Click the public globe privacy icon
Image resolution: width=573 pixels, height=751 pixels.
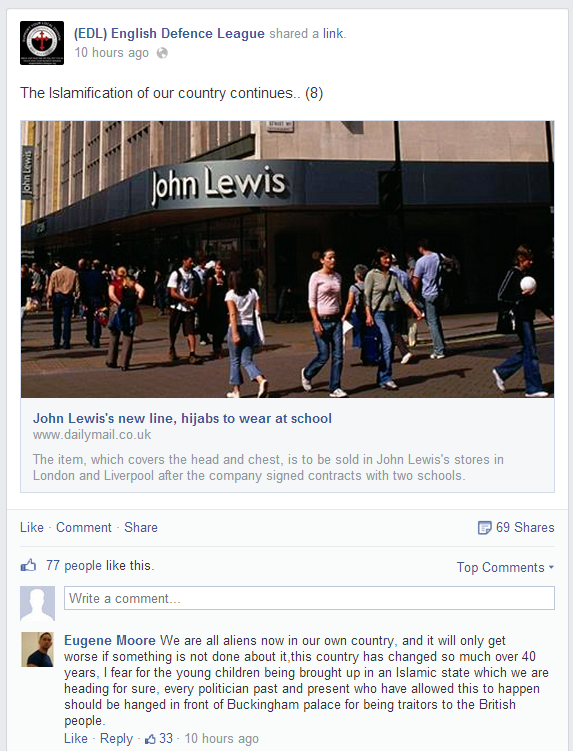(162, 53)
